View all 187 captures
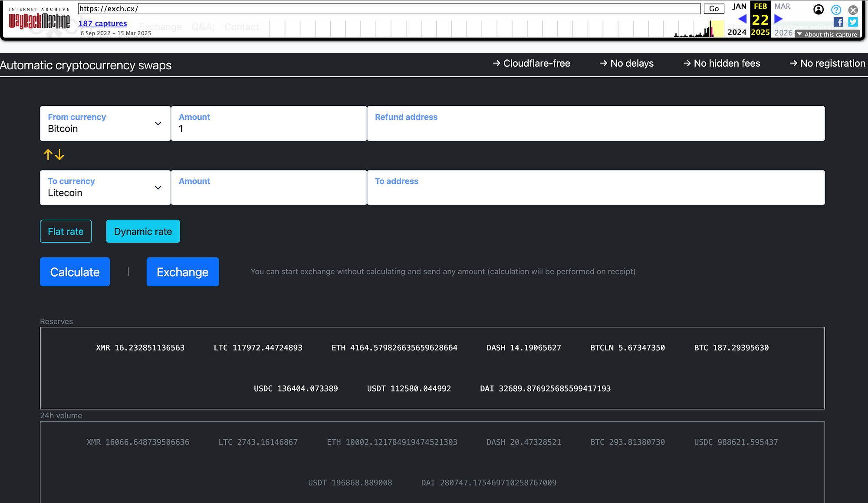The image size is (868, 503). [x=102, y=23]
